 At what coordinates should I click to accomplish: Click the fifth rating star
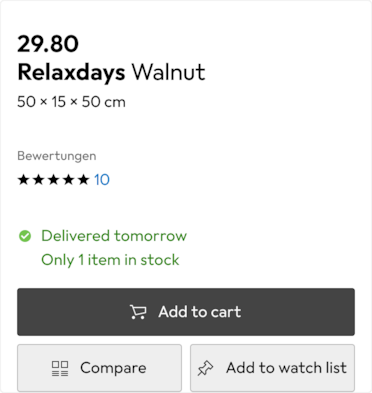[84, 179]
